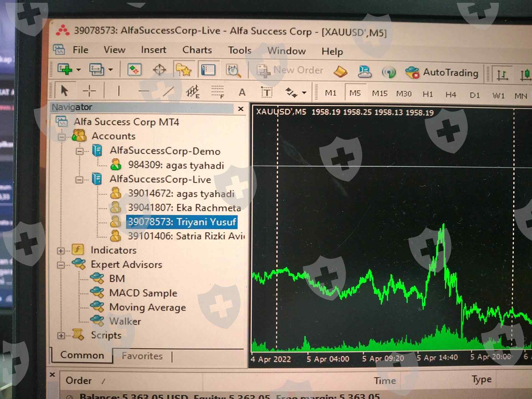Viewport: 532px width, 399px height.
Task: Click the New Chart toolbar icon
Action: pos(65,69)
